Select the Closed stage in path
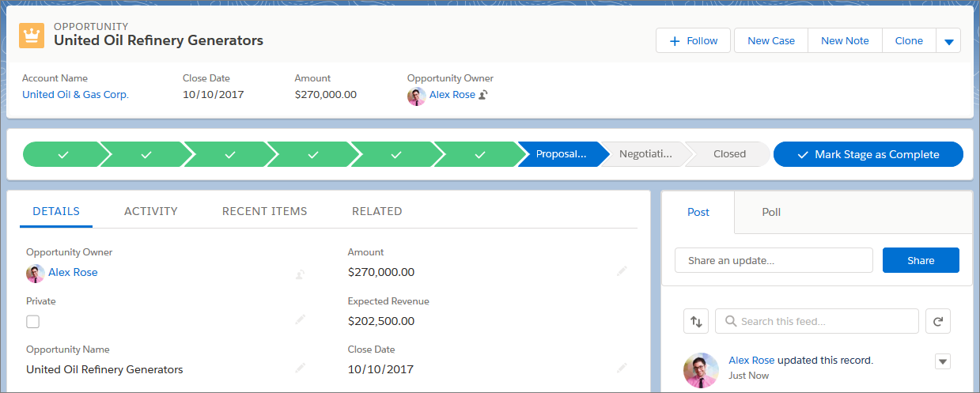Image resolution: width=980 pixels, height=393 pixels. tap(728, 154)
